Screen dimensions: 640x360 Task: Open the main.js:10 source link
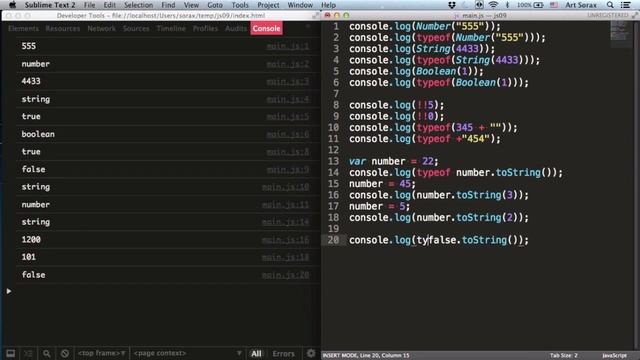pyautogui.click(x=285, y=187)
